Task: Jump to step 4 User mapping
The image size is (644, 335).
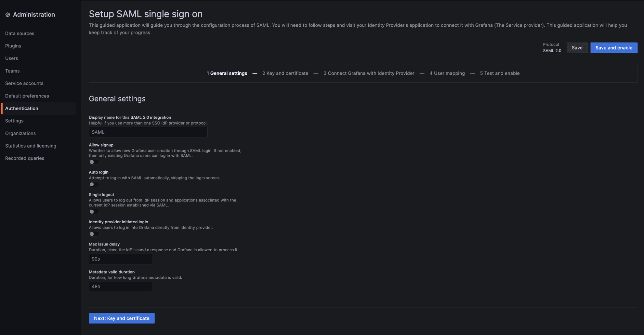Action: (x=447, y=73)
